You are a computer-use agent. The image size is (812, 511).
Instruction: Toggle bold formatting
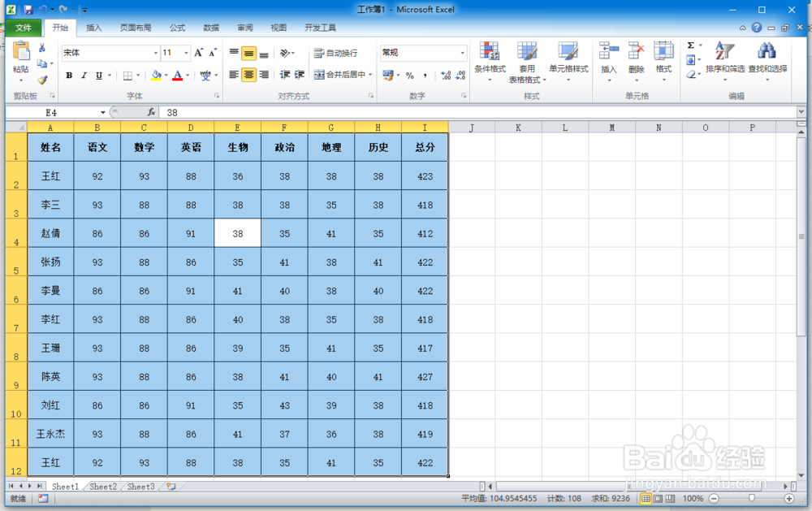(69, 76)
